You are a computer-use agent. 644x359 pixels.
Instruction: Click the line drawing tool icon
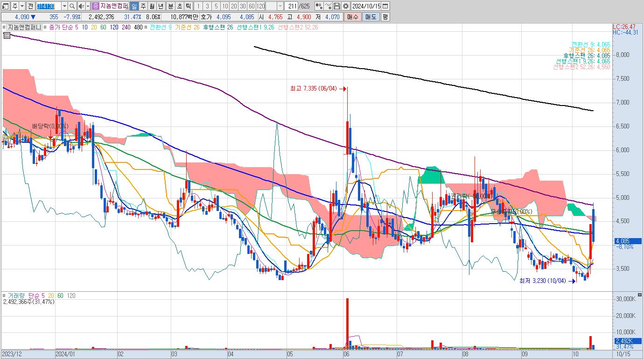click(328, 6)
